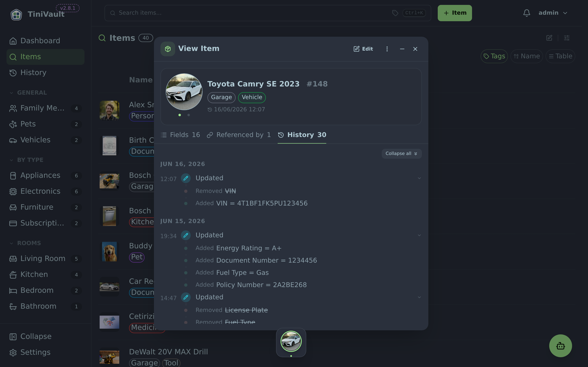The width and height of the screenshot is (588, 367).
Task: Switch to the Fields tab
Action: click(x=180, y=135)
